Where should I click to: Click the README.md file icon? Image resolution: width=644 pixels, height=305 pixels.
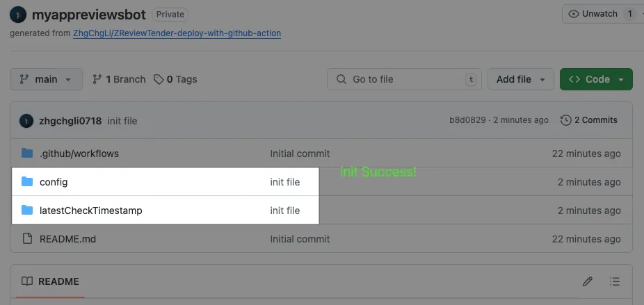pos(27,239)
